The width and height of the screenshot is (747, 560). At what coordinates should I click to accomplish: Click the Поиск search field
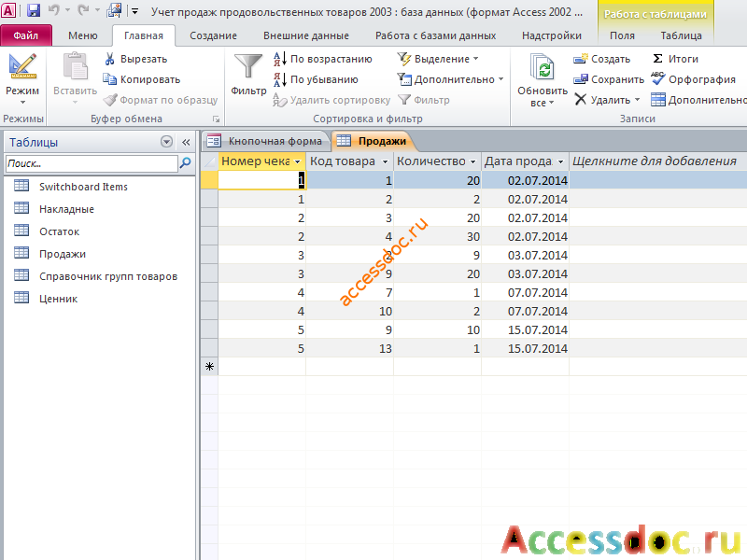(92, 163)
